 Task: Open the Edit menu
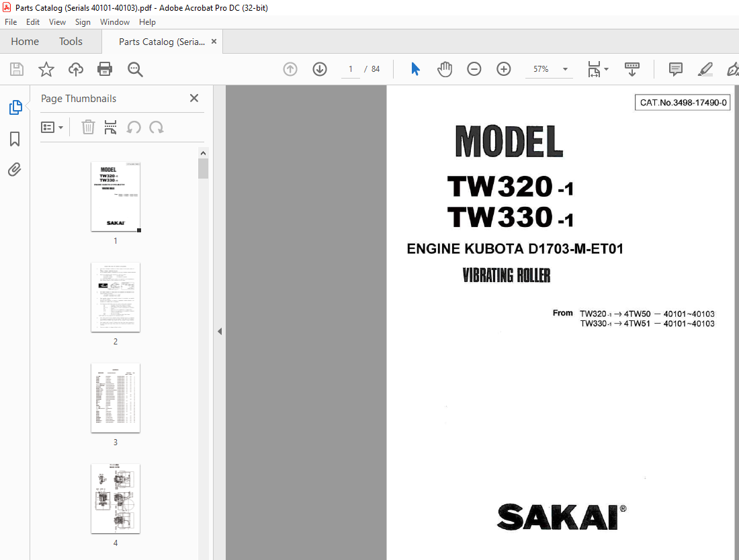(x=32, y=22)
